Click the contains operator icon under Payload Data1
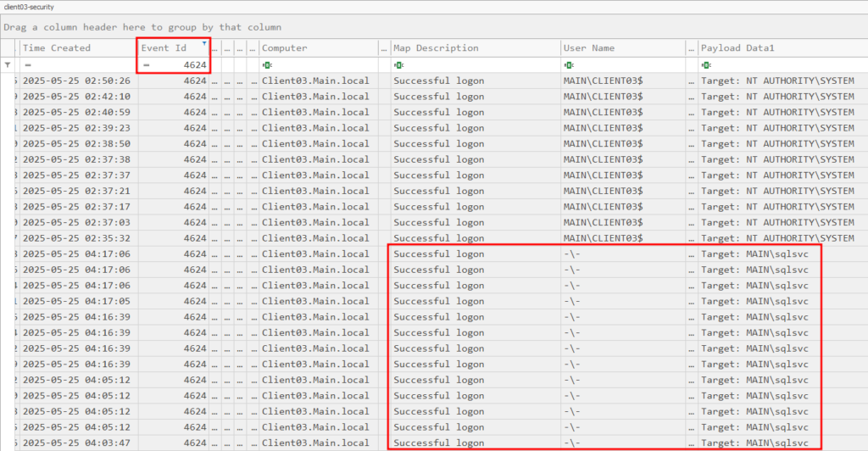The height and width of the screenshot is (451, 868). click(x=706, y=64)
